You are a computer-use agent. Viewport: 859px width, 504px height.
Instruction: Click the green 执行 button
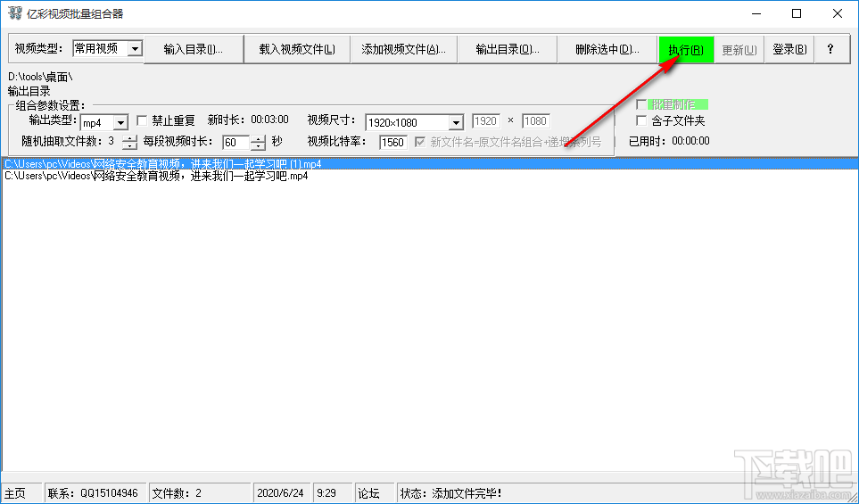(686, 50)
